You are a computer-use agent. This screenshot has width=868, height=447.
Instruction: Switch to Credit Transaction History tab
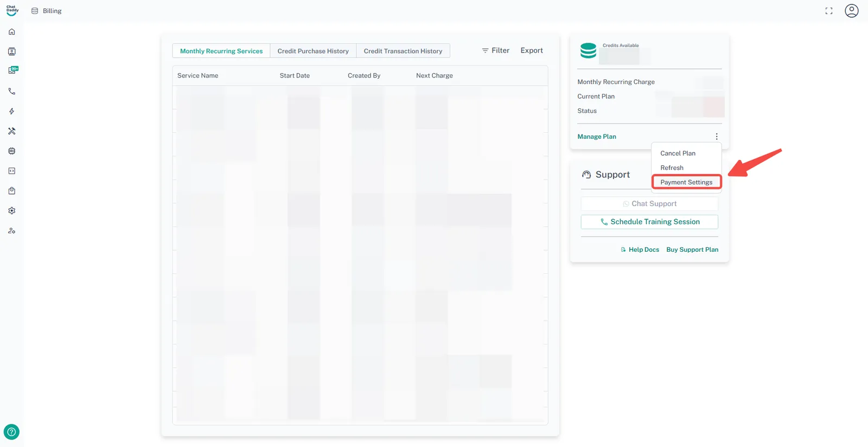coord(403,51)
